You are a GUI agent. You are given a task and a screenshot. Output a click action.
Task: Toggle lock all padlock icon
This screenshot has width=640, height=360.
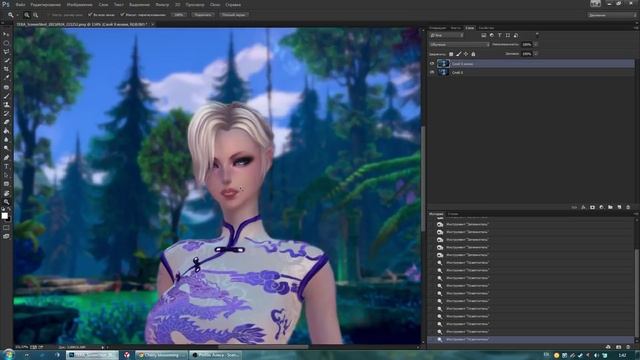pyautogui.click(x=473, y=54)
